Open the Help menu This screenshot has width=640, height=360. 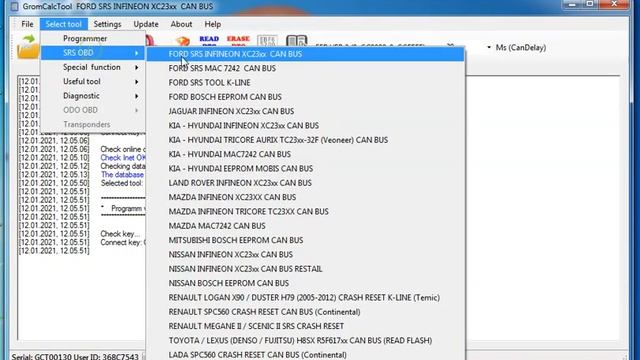click(x=213, y=24)
